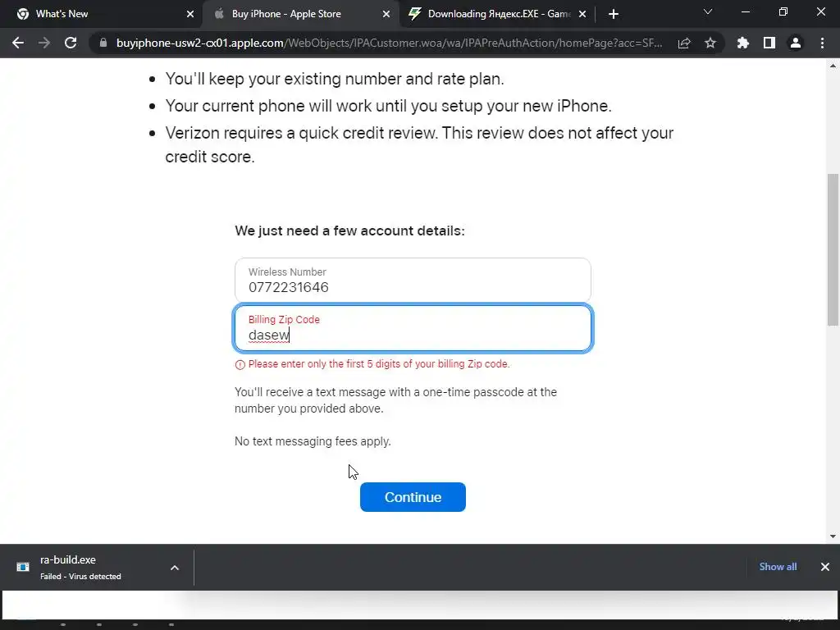
Task: Click the 'Failed - Virus detected' status text
Action: point(80,577)
